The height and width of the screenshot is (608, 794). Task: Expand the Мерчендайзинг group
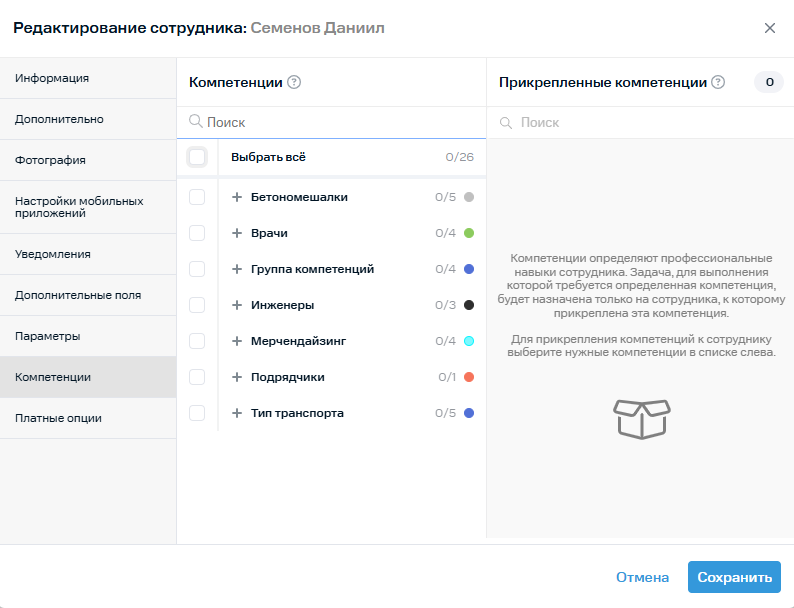click(237, 341)
